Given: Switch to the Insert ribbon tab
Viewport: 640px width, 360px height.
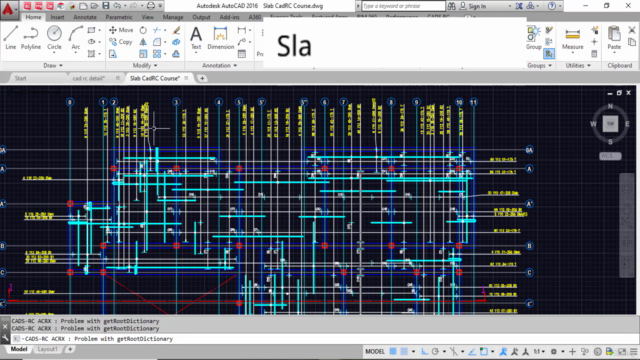Looking at the screenshot, I should coord(58,17).
